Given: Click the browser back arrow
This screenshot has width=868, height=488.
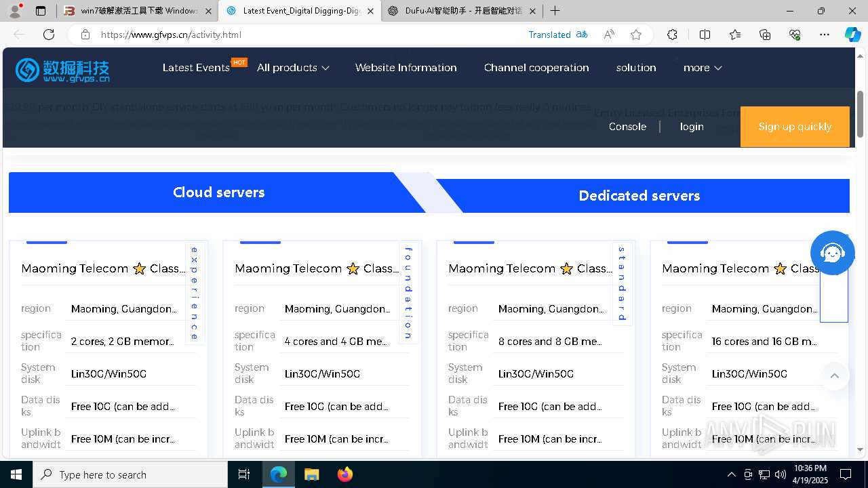Looking at the screenshot, I should click(19, 35).
